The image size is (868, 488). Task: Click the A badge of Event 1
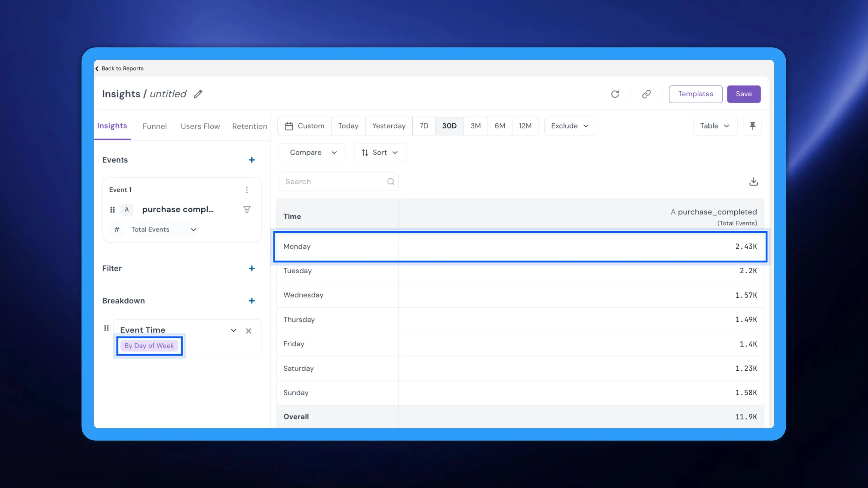127,210
